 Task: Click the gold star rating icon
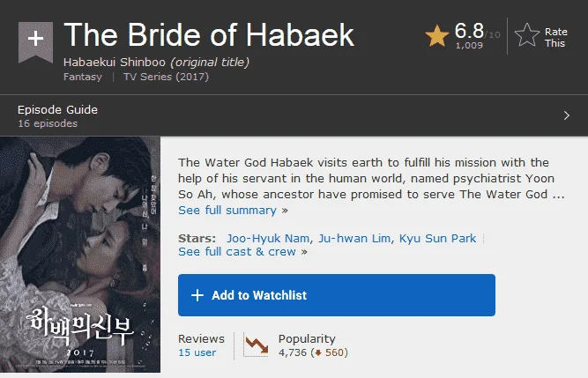pos(437,35)
